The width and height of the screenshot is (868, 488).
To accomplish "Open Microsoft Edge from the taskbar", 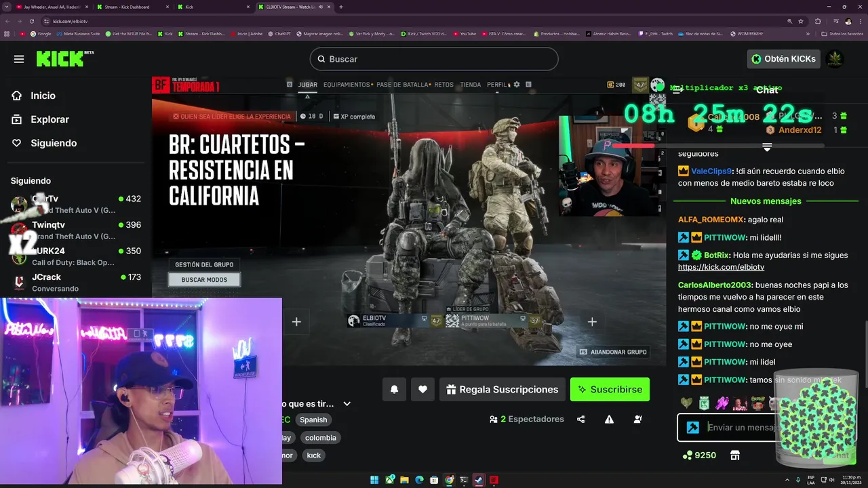I will 419,480.
